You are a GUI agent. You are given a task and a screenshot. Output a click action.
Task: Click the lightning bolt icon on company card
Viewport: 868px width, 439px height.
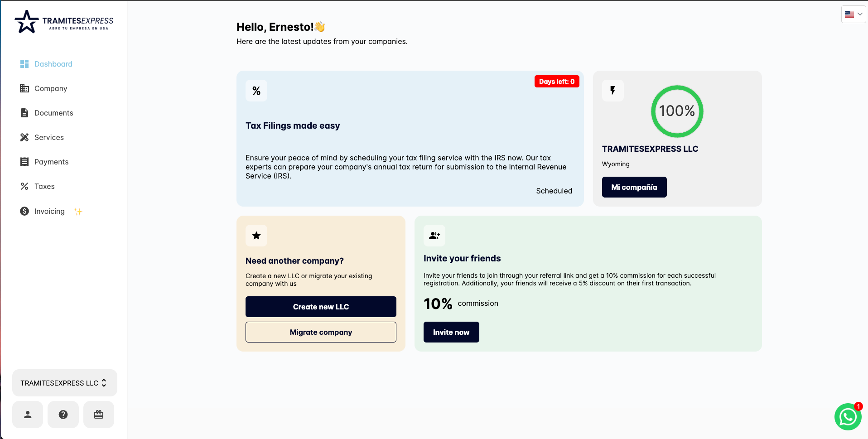[x=613, y=91]
